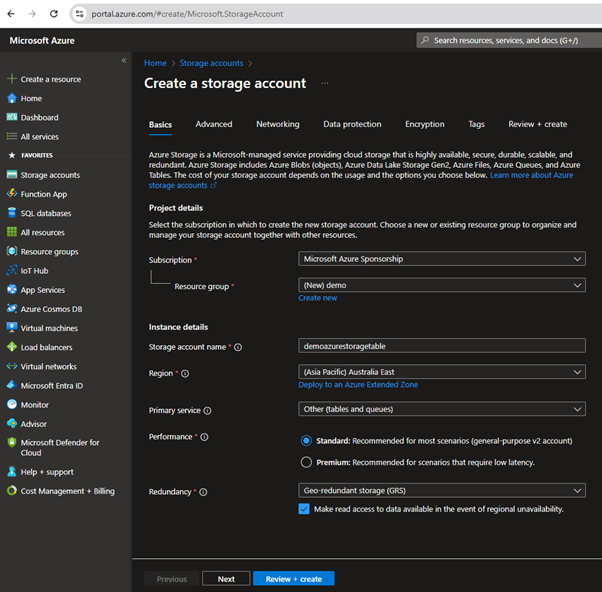The image size is (602, 592).
Task: Select Standard performance radio button
Action: (306, 440)
